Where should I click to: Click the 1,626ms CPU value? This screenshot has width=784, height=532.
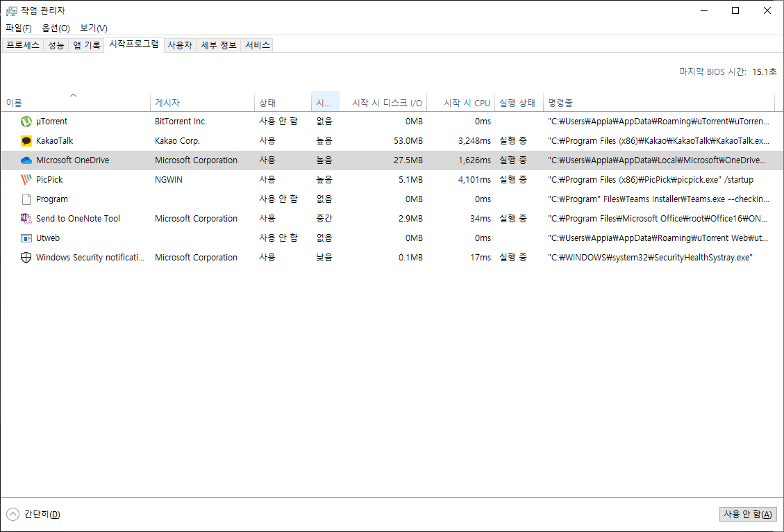point(474,160)
